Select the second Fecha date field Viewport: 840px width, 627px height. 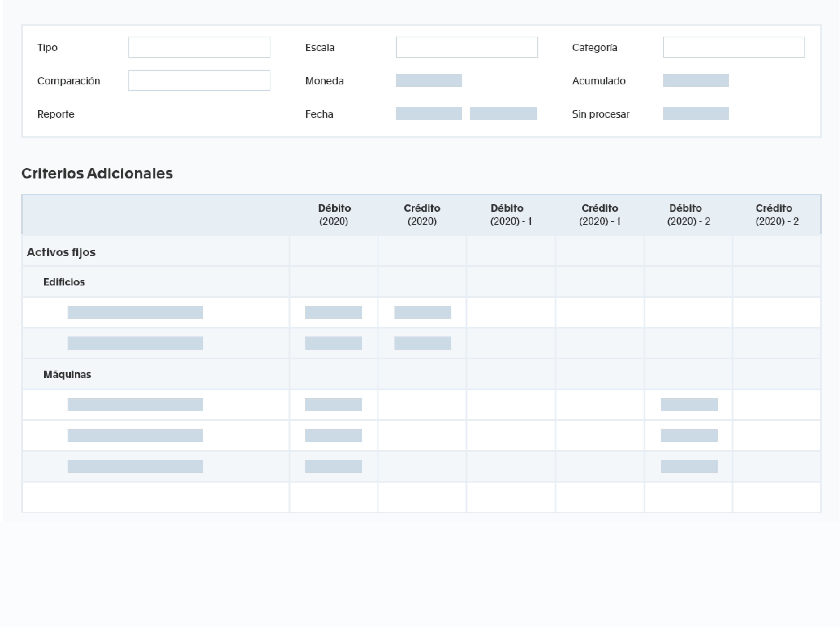[x=503, y=113]
